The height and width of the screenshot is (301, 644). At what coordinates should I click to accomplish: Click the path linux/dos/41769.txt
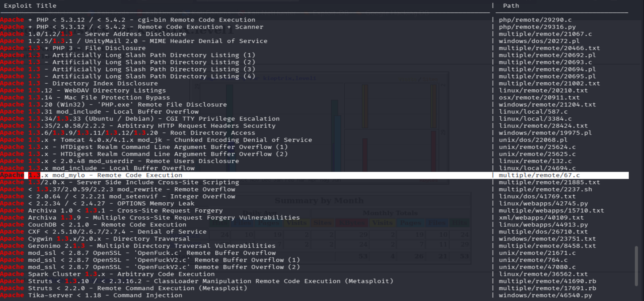(537, 196)
